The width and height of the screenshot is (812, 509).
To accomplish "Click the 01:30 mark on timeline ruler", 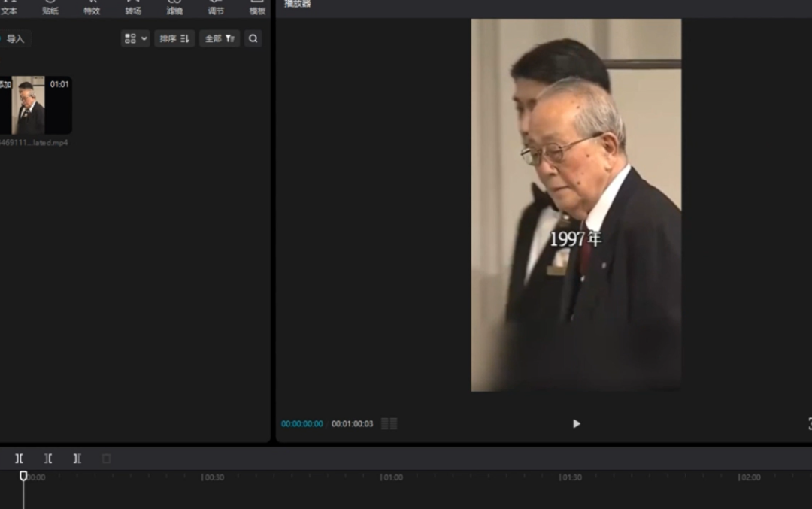I will 571,477.
